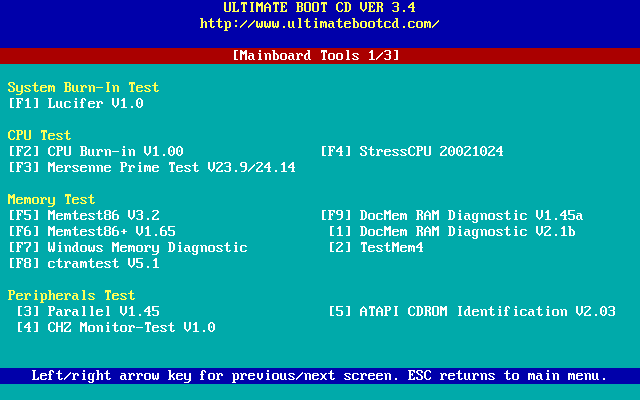Click the ultimatebootcd.com URL
This screenshot has width=640, height=400.
[320, 23]
